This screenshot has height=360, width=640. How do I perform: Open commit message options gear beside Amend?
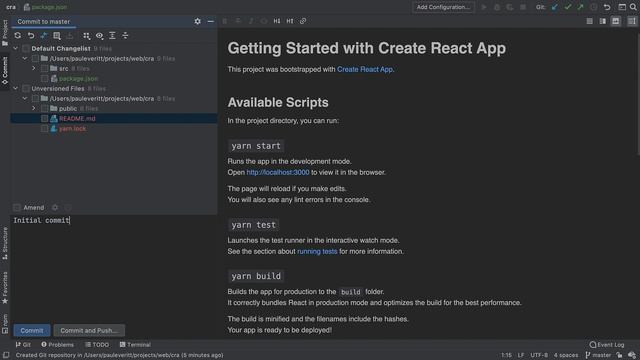point(55,207)
